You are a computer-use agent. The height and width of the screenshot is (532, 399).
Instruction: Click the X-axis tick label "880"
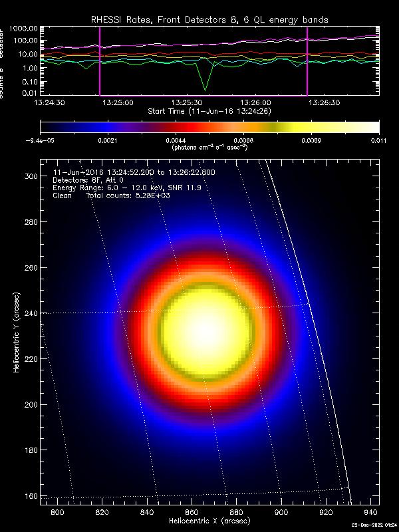coord(237,511)
